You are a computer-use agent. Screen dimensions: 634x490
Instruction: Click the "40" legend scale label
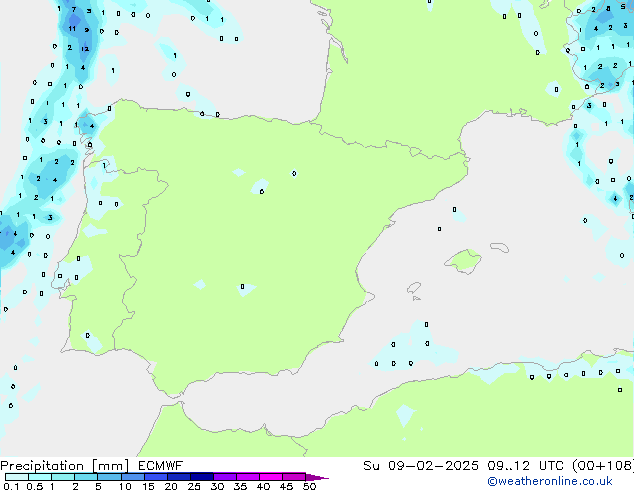click(x=263, y=486)
